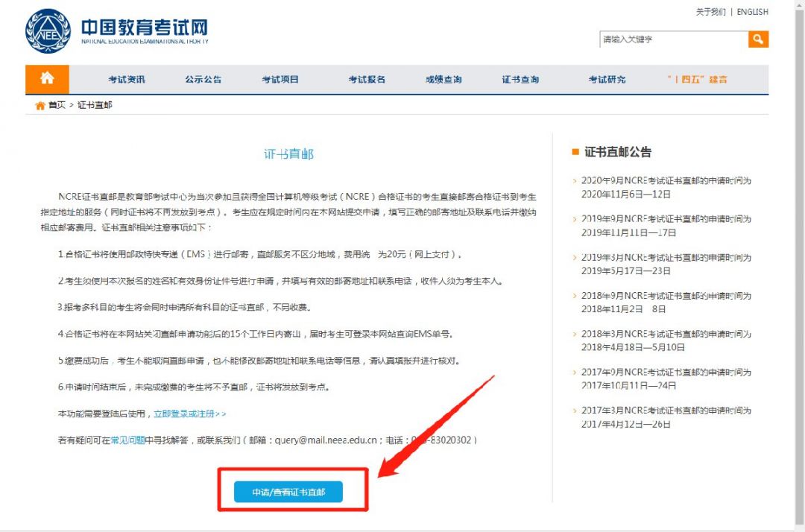Open the home icon in navigation bar
Screen dimensions: 805x532
pos(47,78)
